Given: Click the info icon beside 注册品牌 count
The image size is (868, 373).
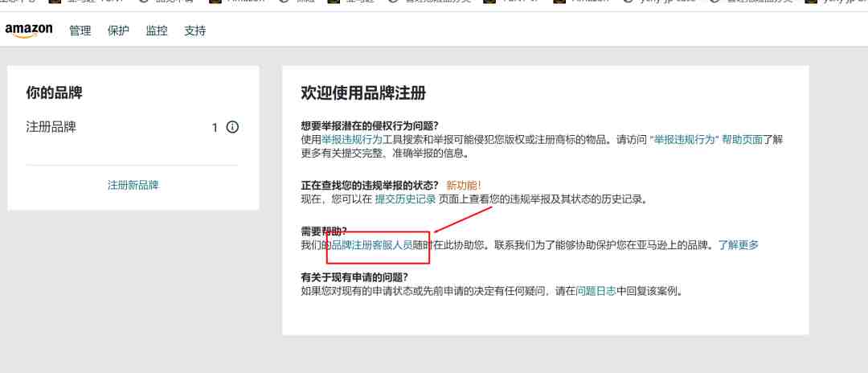Looking at the screenshot, I should (x=232, y=128).
